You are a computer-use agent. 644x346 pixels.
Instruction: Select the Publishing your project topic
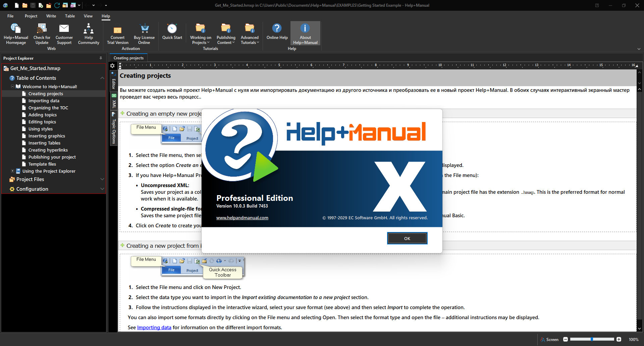pos(52,157)
